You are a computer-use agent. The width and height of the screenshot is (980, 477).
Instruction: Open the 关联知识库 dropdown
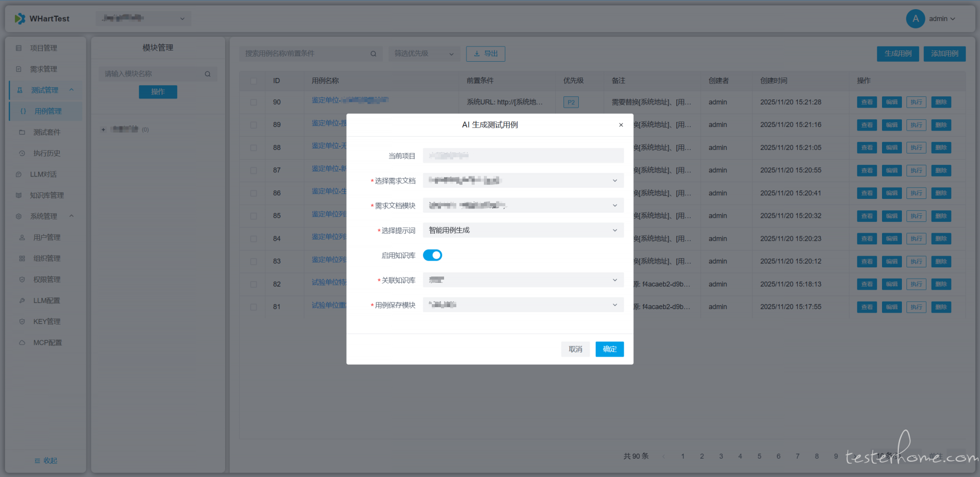(523, 280)
